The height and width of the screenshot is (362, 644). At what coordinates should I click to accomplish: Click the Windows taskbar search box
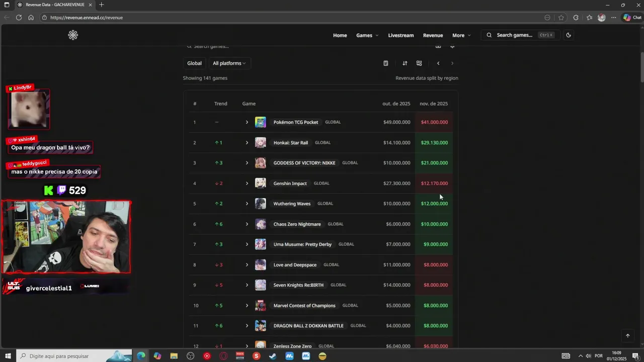point(74,356)
